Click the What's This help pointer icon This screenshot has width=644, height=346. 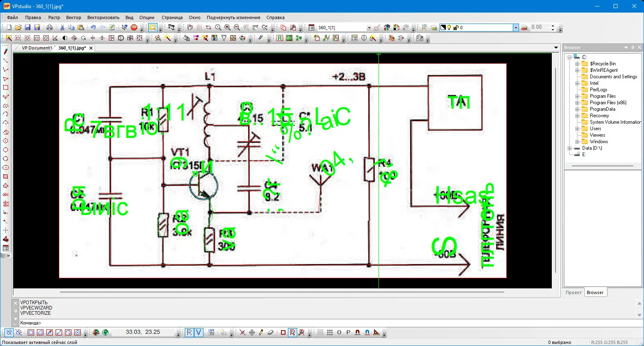click(125, 28)
